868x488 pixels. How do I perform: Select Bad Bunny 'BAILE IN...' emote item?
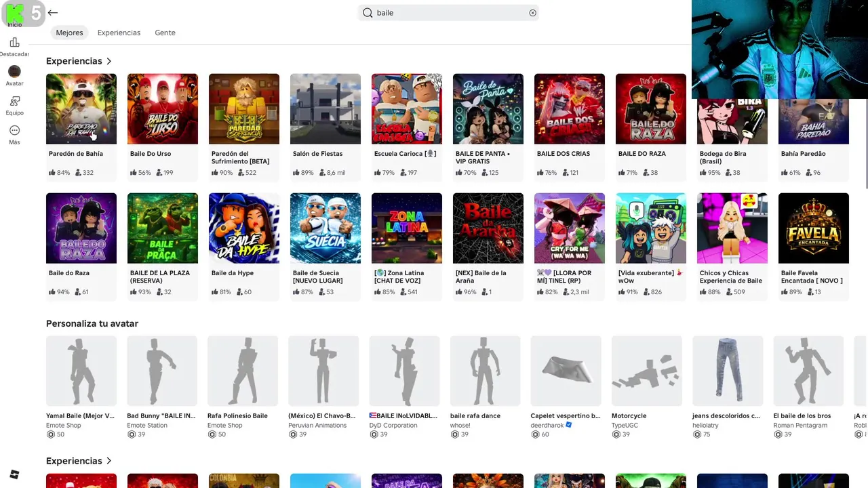pos(162,371)
